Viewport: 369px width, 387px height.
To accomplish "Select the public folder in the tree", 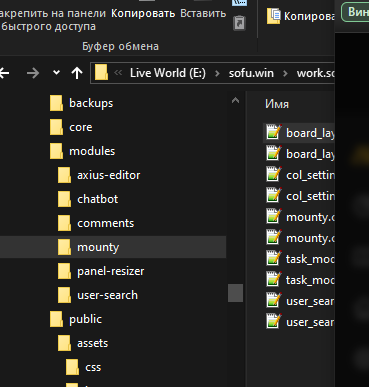I will point(85,319).
